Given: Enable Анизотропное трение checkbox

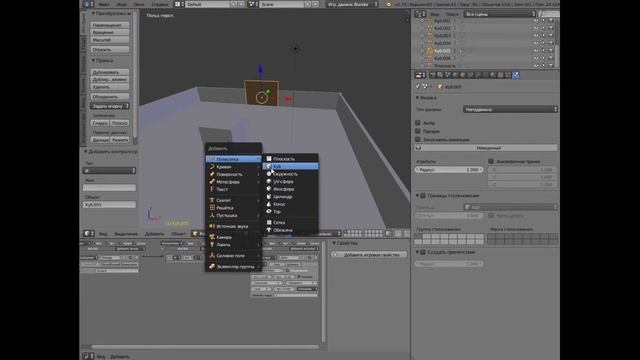Looking at the screenshot, I should point(491,162).
